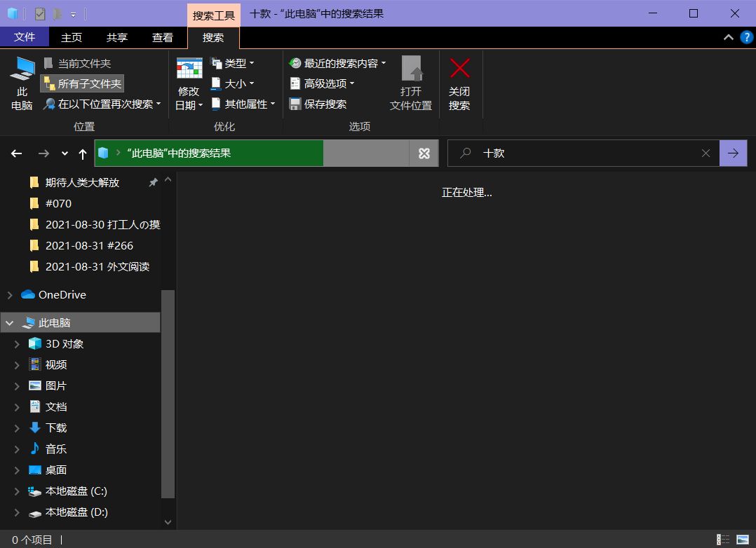Expand OneDrive tree node

click(10, 295)
